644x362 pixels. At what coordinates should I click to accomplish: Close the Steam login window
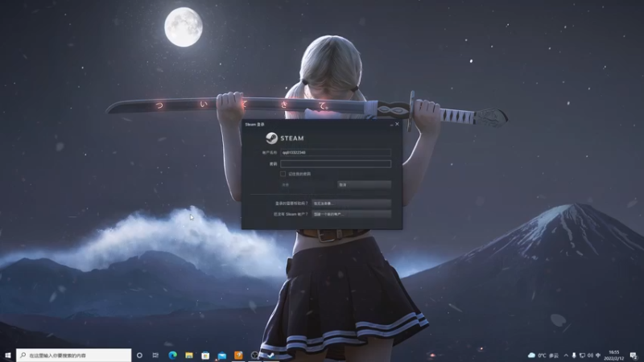(x=397, y=124)
